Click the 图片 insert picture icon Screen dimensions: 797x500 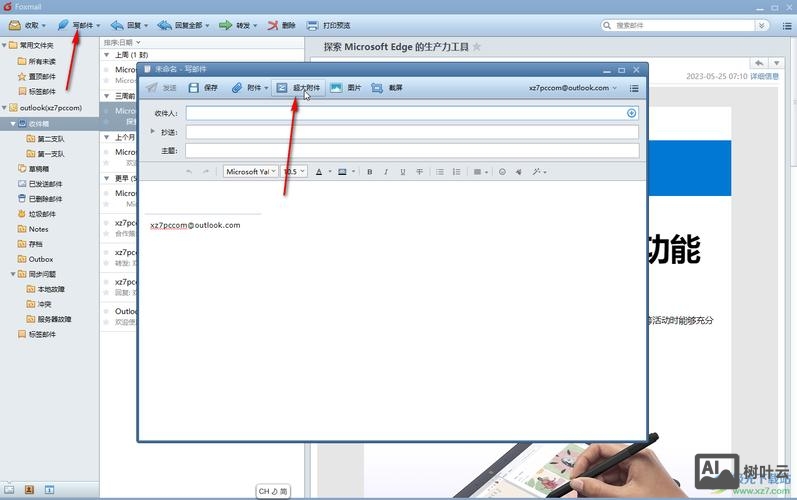(336, 88)
